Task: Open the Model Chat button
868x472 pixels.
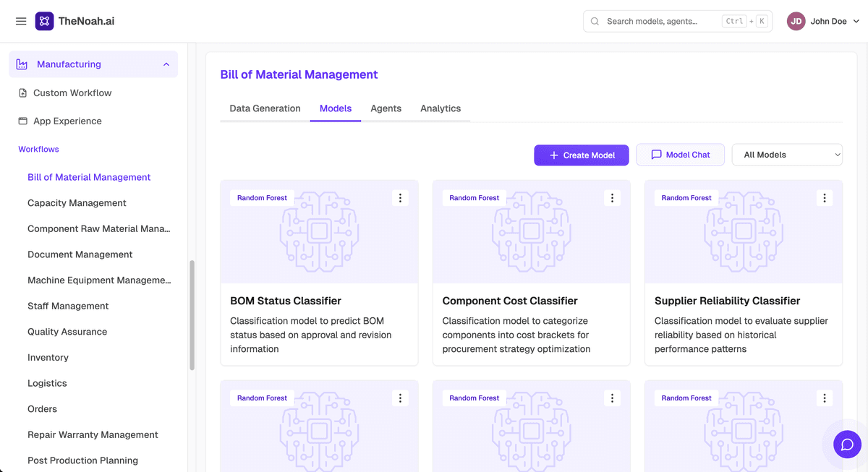Action: pos(680,155)
